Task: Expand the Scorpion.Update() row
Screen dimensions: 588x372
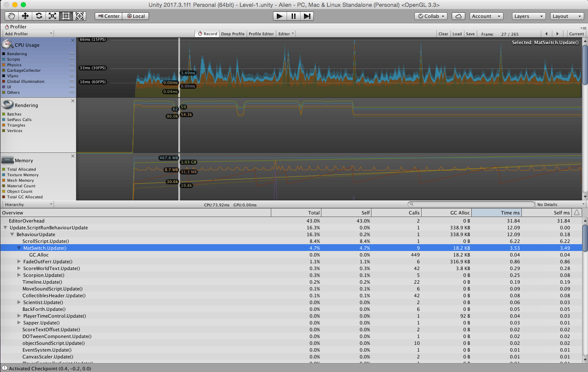Action: [19, 275]
